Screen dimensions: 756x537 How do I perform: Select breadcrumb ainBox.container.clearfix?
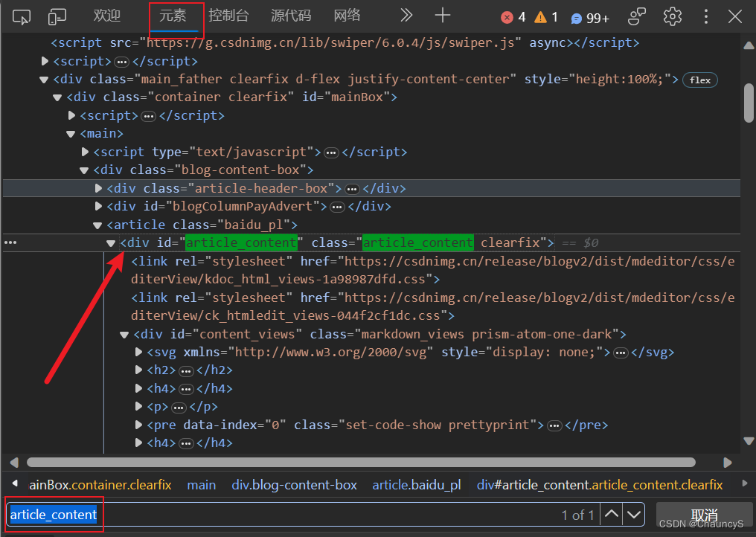(x=100, y=485)
